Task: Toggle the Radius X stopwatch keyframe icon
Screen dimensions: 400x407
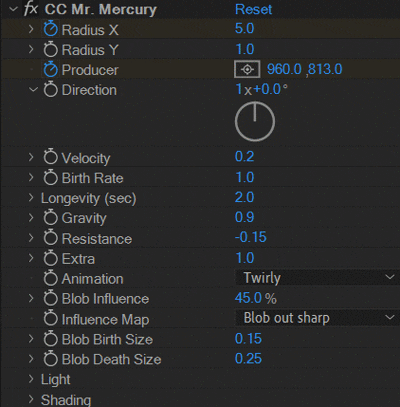Action: point(51,29)
